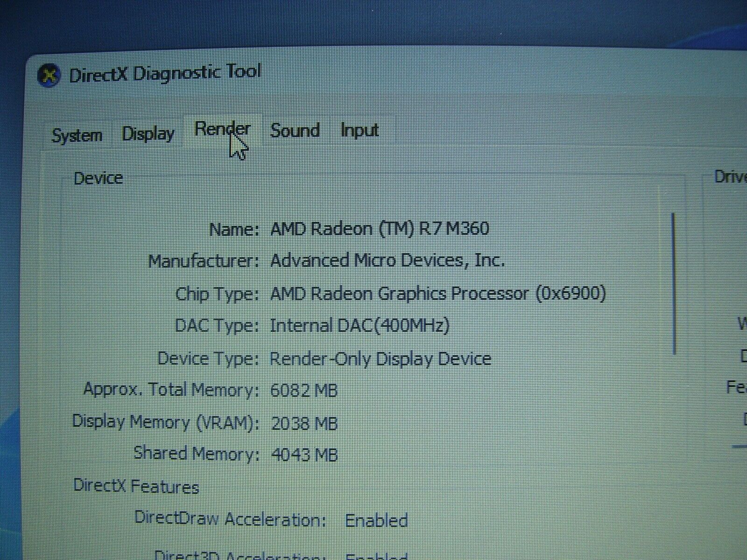Image resolution: width=747 pixels, height=560 pixels.
Task: Click Advanced Micro Devices, Inc. manufacturer text
Action: [388, 260]
